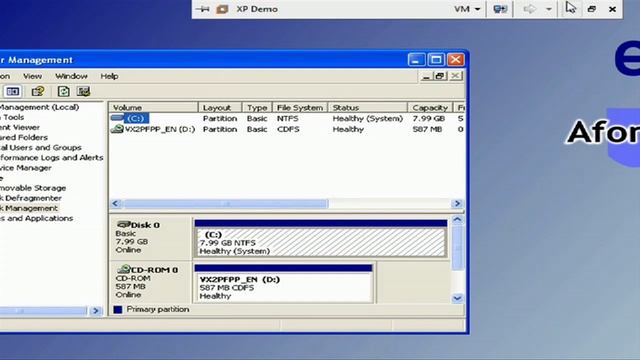Image resolution: width=640 pixels, height=360 pixels.
Task: Open dropdown arrow next to forward arrow
Action: 549,9
